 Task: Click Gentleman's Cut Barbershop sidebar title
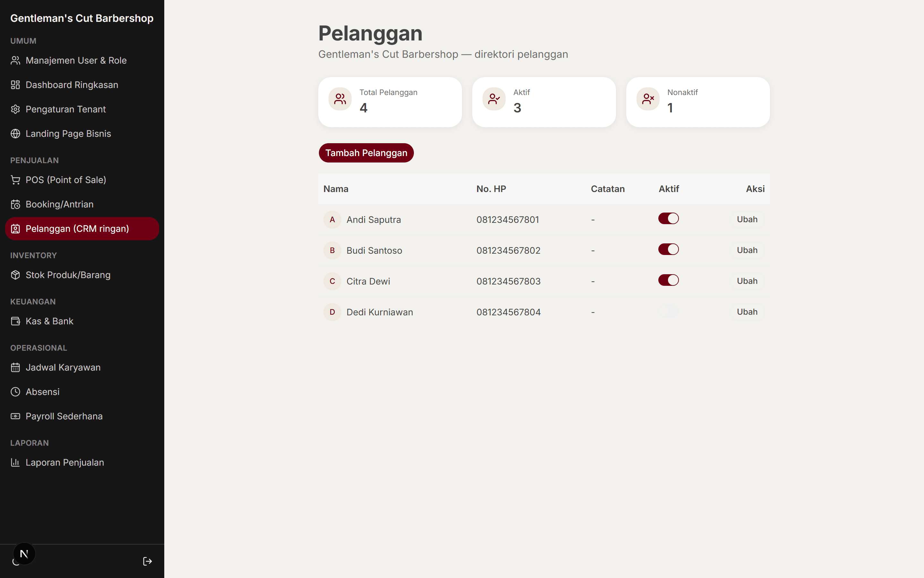[x=82, y=18]
